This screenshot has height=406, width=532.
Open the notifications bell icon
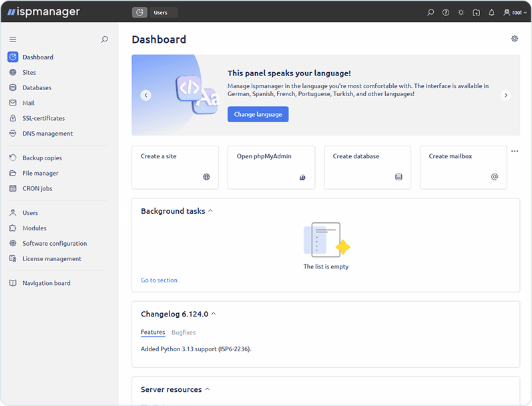pos(491,13)
